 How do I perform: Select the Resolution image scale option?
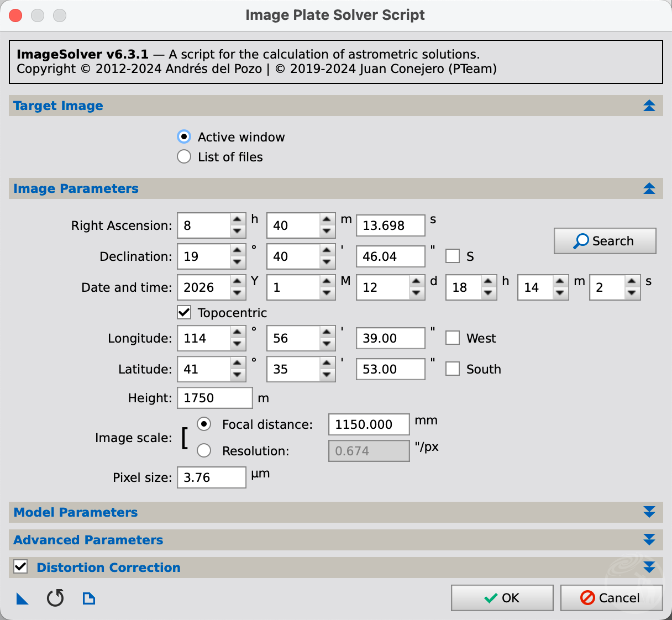coord(204,451)
